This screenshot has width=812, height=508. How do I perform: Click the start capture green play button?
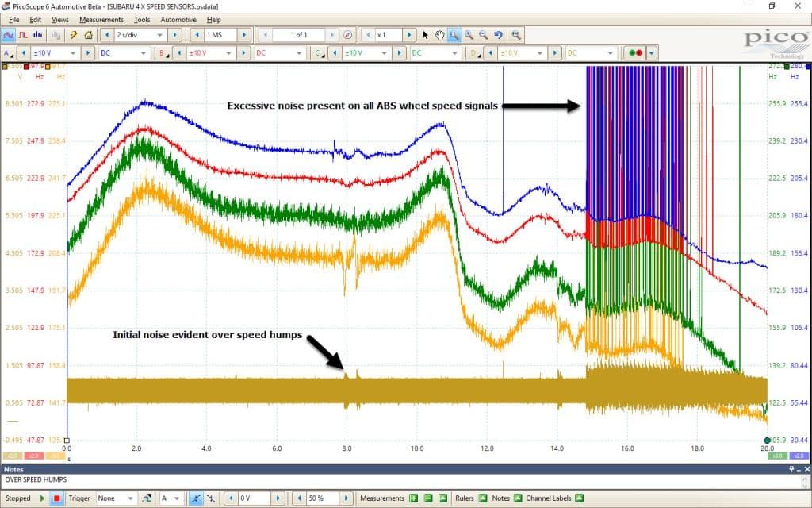pyautogui.click(x=43, y=498)
